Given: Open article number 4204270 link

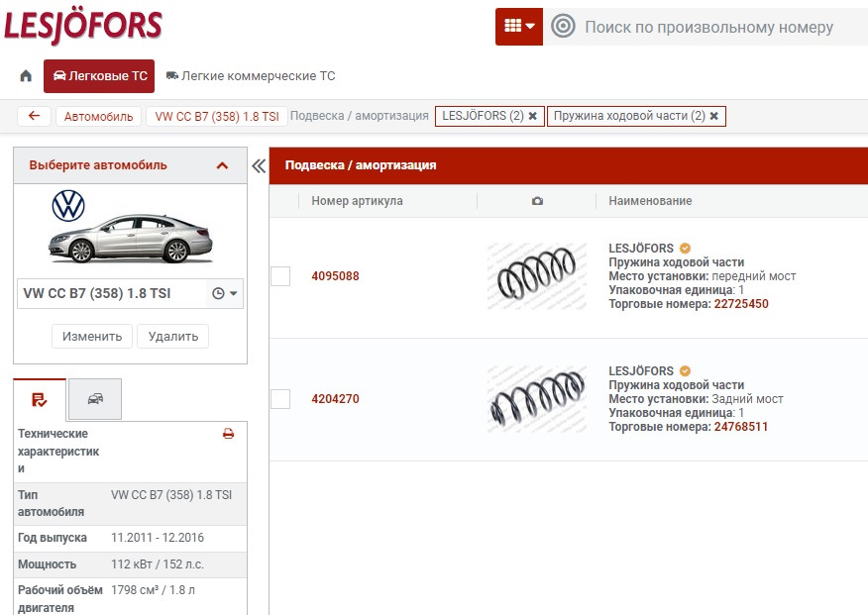Looking at the screenshot, I should click(336, 399).
